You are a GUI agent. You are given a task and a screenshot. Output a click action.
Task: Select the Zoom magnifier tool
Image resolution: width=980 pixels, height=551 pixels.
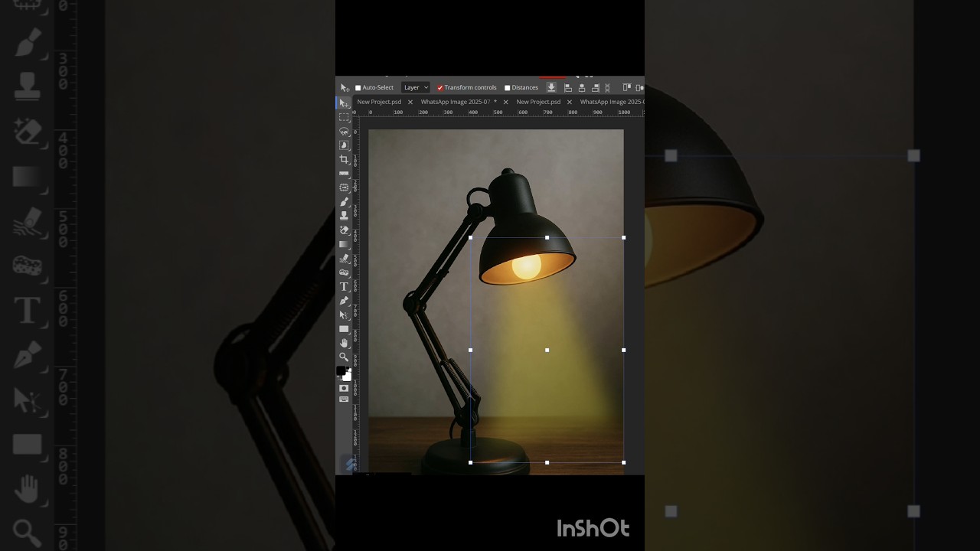point(344,357)
